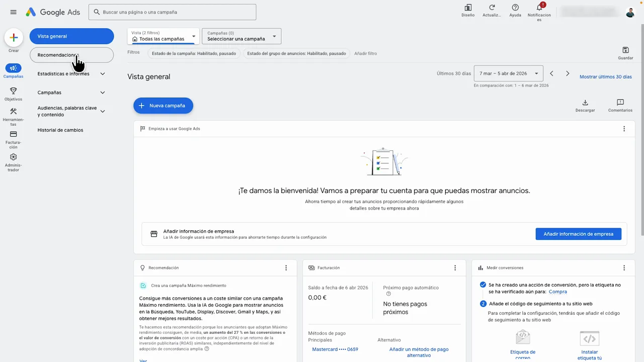This screenshot has height=362, width=644.
Task: Open the account profile avatar
Action: coord(630,12)
